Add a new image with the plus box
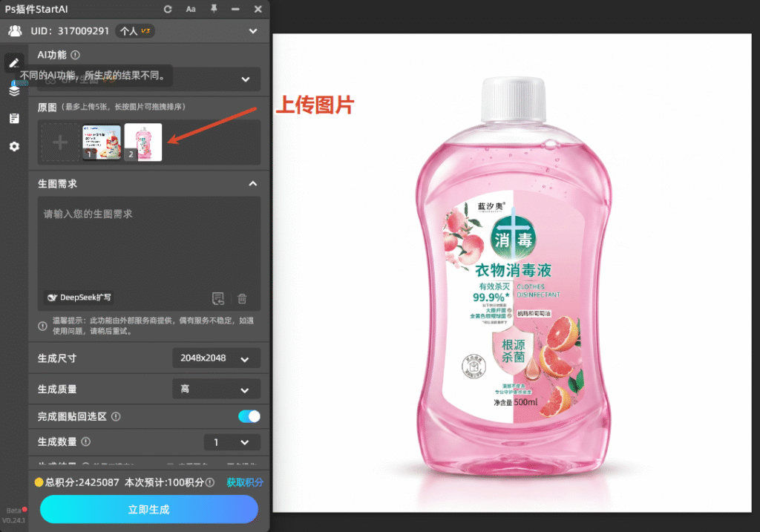This screenshot has width=760, height=532. 60,142
